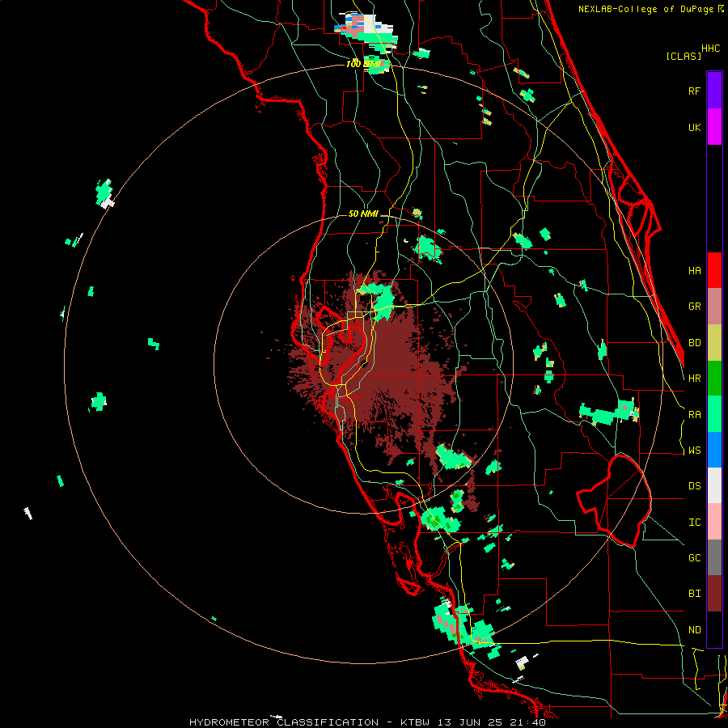Click the 50 NMI range ring label
The height and width of the screenshot is (728, 728).
363,214
